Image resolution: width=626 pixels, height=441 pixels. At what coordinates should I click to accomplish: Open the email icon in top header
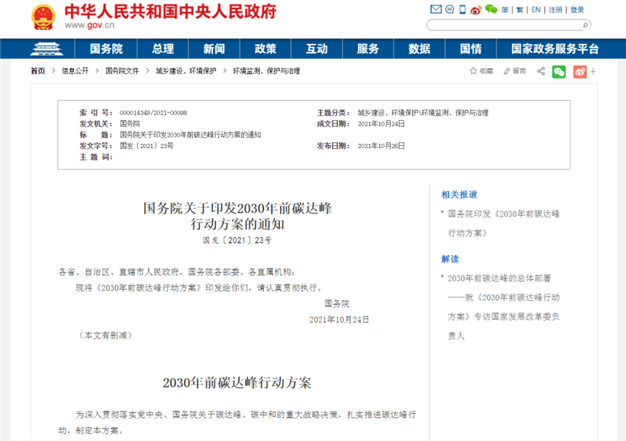click(436, 9)
